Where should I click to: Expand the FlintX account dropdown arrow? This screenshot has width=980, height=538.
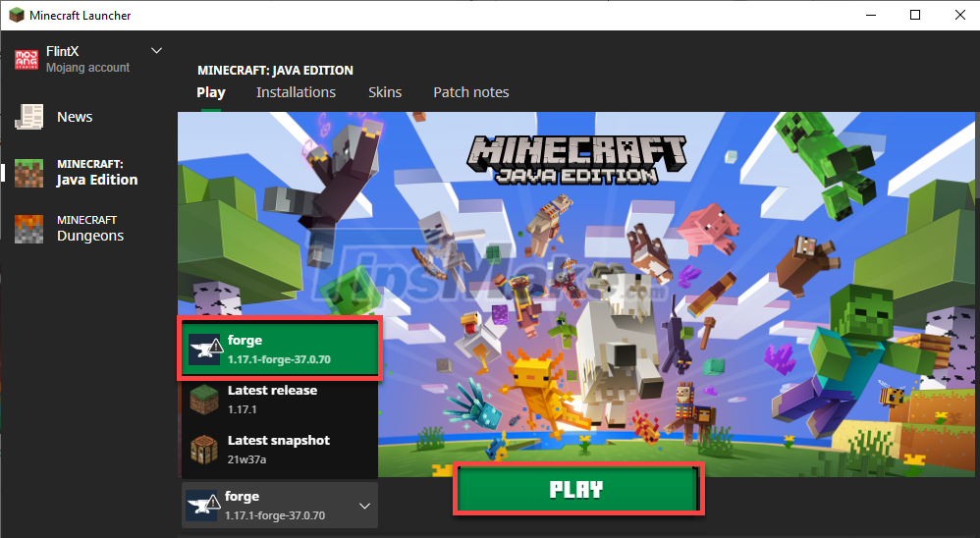pos(157,51)
